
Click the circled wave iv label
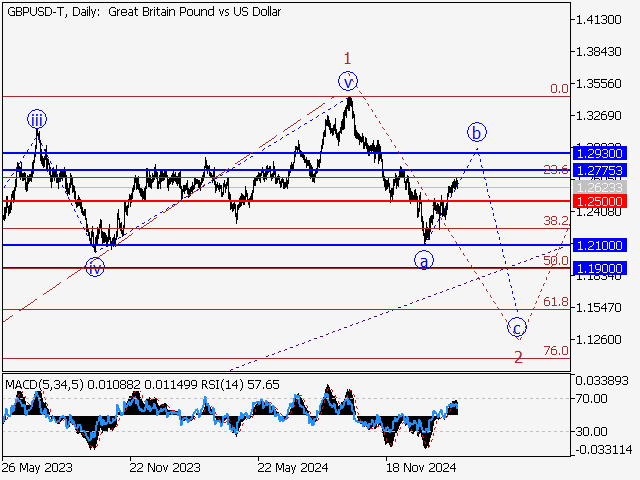[94, 267]
